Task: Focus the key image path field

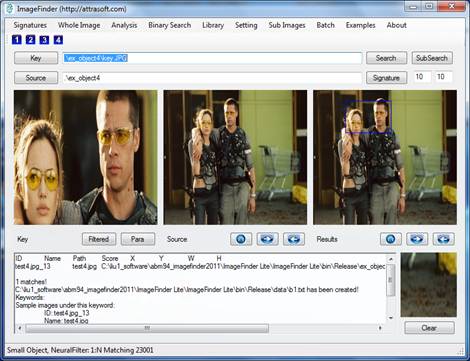Action: pos(212,58)
